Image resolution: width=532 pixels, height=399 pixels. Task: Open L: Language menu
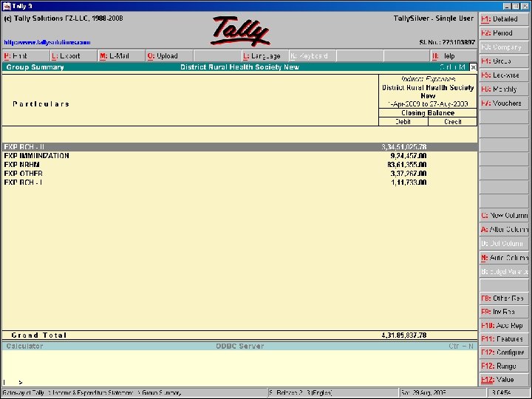[265, 56]
